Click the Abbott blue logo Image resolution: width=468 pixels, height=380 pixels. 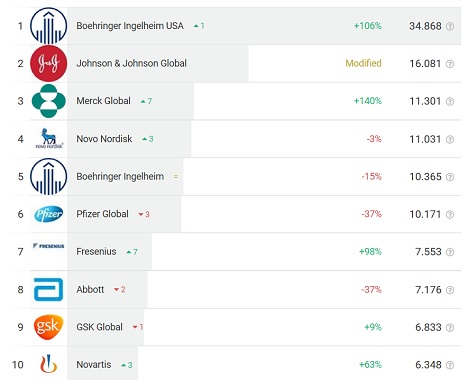click(49, 289)
